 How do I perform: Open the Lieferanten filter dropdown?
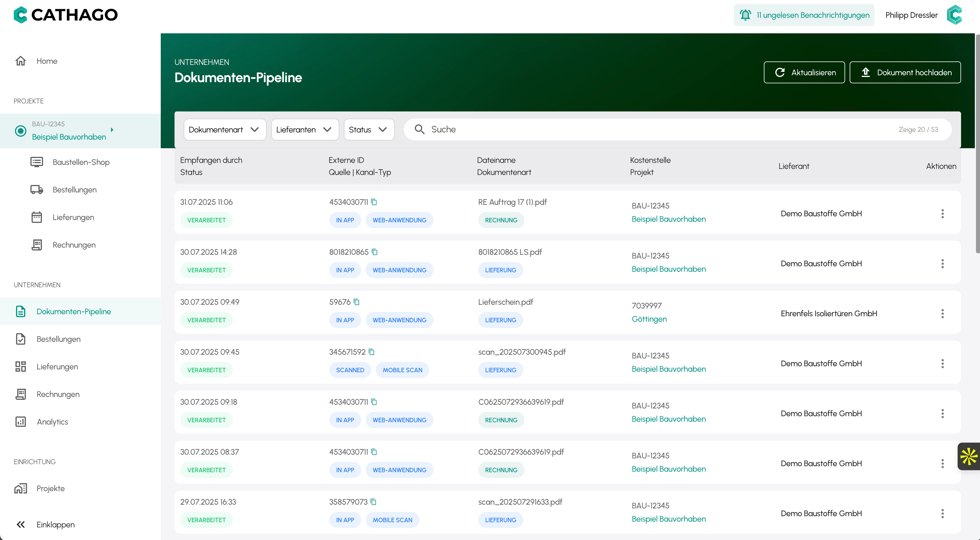click(x=305, y=129)
